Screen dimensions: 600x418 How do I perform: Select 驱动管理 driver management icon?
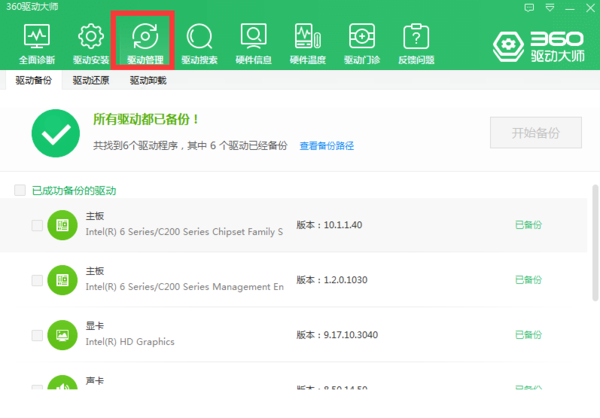click(145, 40)
